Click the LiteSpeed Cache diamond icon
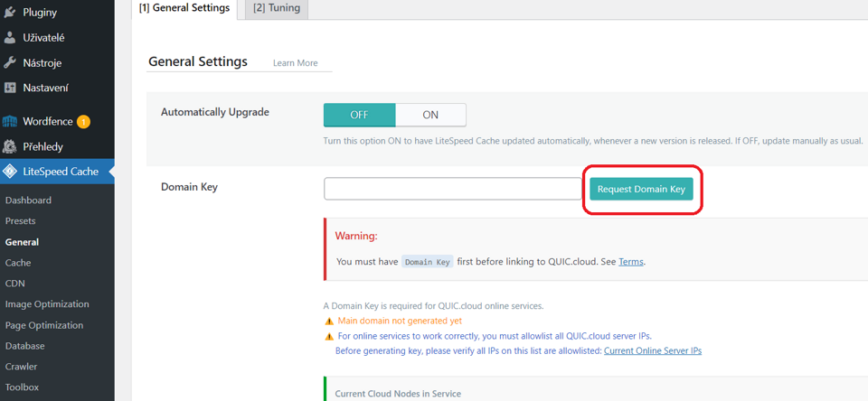Screen dimensions: 868x401 pyautogui.click(x=9, y=172)
